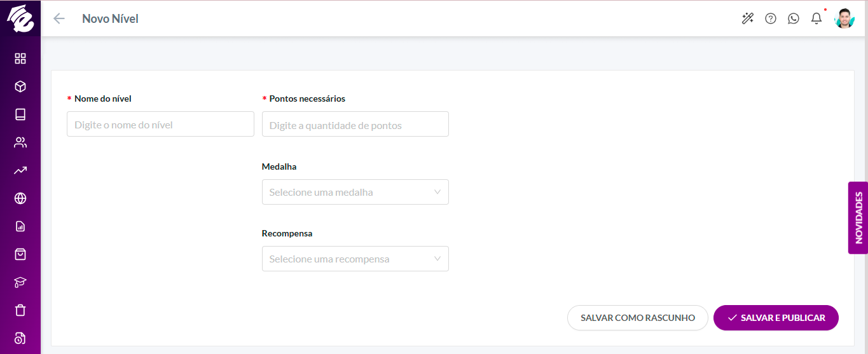Go back using the arrow beside Novo Nível
Viewport: 868px width, 354px height.
point(59,18)
